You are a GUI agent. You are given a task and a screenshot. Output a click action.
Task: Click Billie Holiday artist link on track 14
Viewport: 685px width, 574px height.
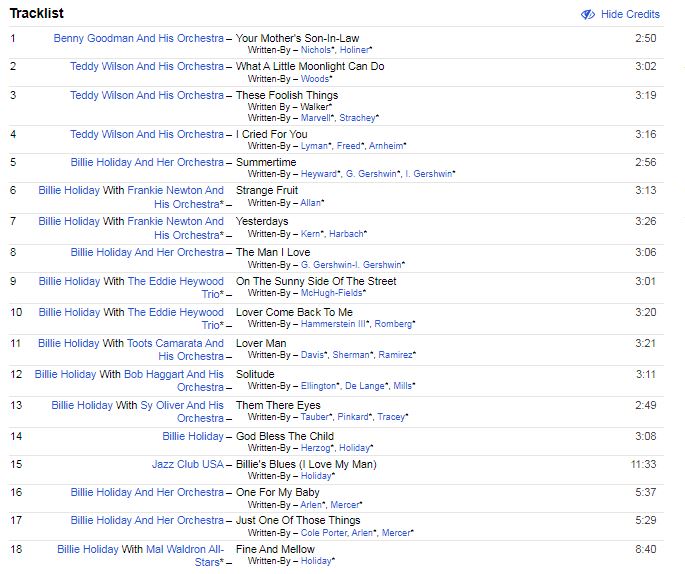(x=193, y=436)
